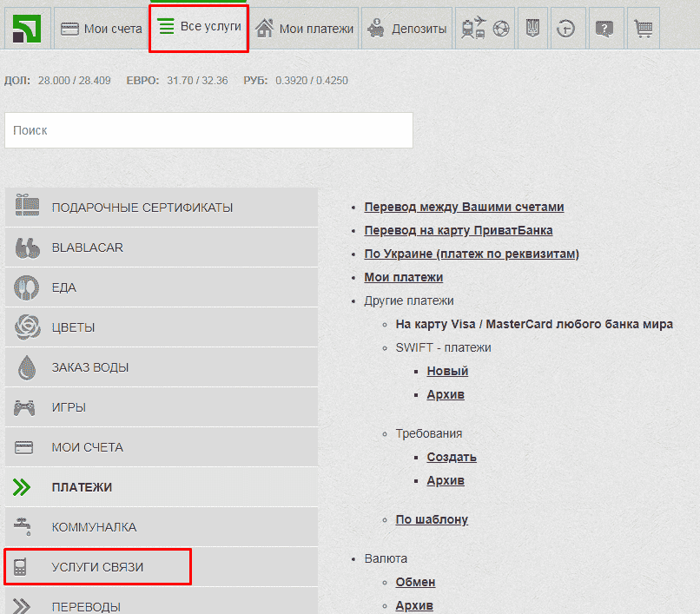Viewport: 700px width, 614px height.
Task: Click the green PrivatBank logo icon
Action: click(x=27, y=28)
